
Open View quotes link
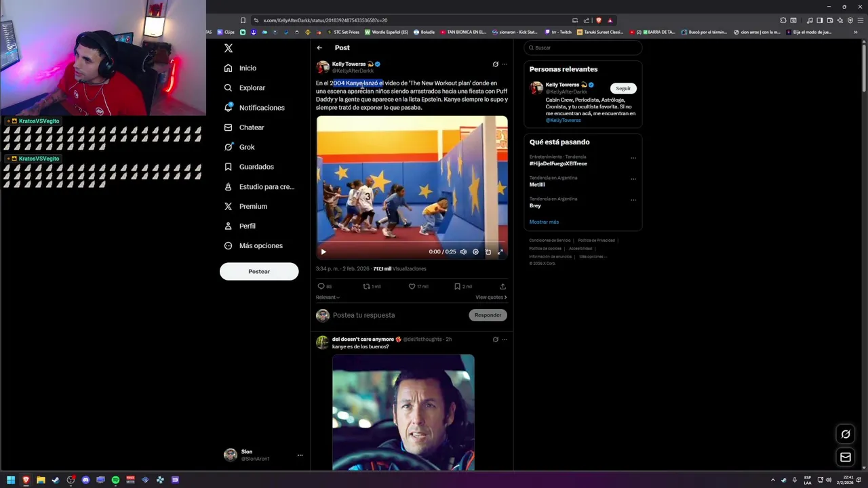pos(491,297)
